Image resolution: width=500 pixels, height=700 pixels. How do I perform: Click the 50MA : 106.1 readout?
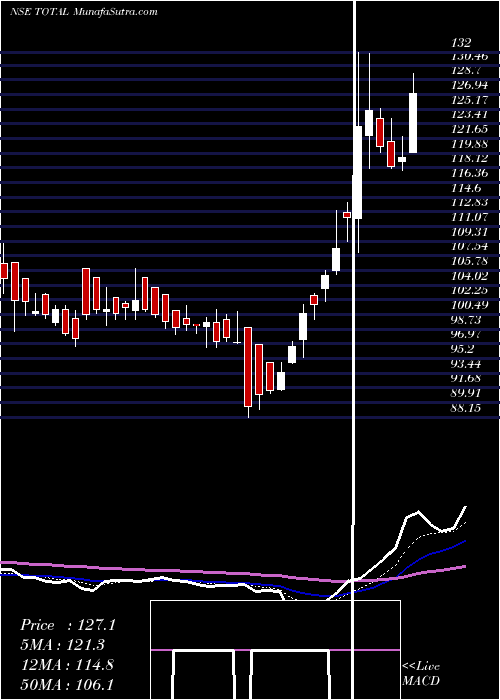[68, 685]
